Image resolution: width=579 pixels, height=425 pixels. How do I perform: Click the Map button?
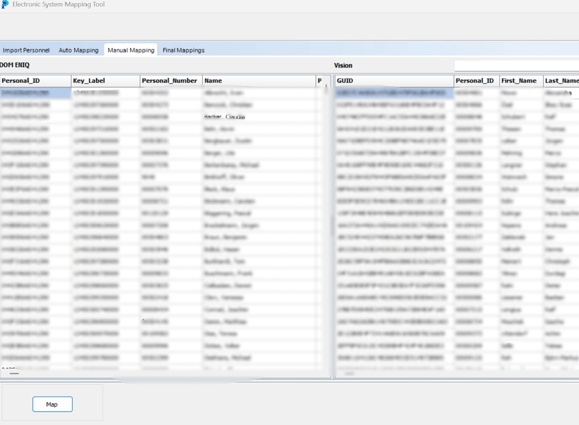[x=52, y=404]
